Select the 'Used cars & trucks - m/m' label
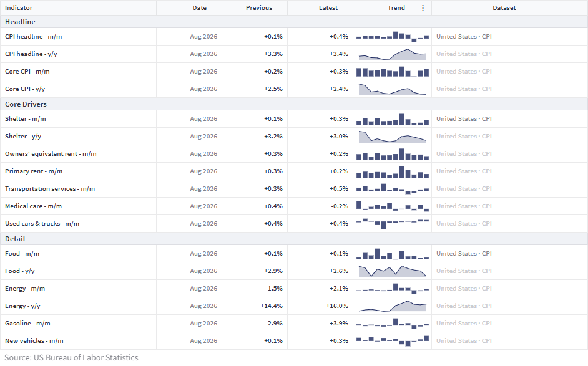 [42, 224]
